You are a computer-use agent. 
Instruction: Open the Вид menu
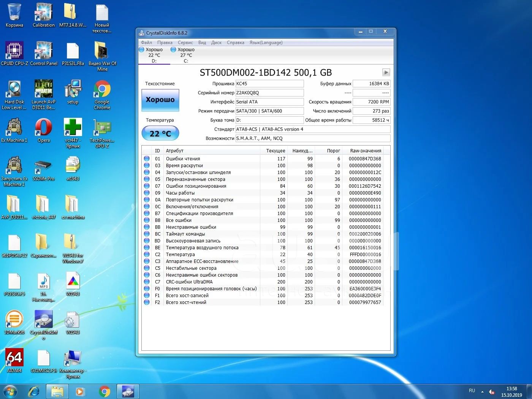[x=202, y=43]
